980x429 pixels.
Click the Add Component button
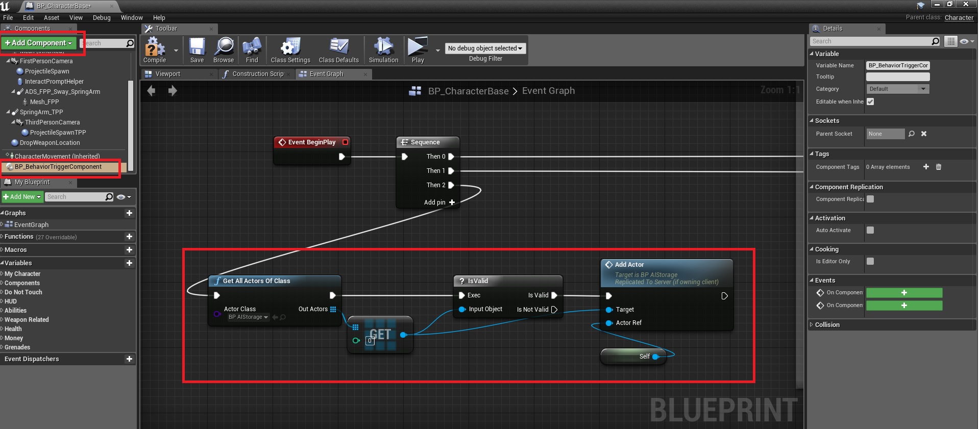39,43
